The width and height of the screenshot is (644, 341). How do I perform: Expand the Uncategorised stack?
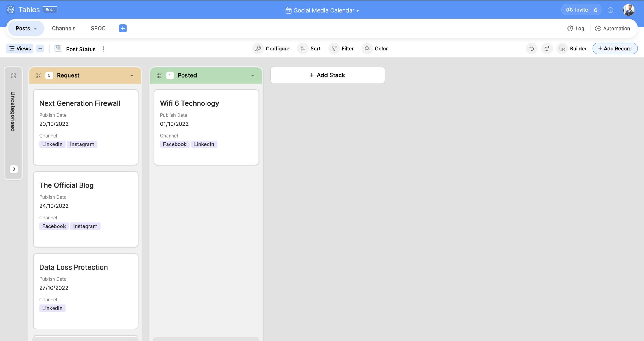pyautogui.click(x=13, y=76)
